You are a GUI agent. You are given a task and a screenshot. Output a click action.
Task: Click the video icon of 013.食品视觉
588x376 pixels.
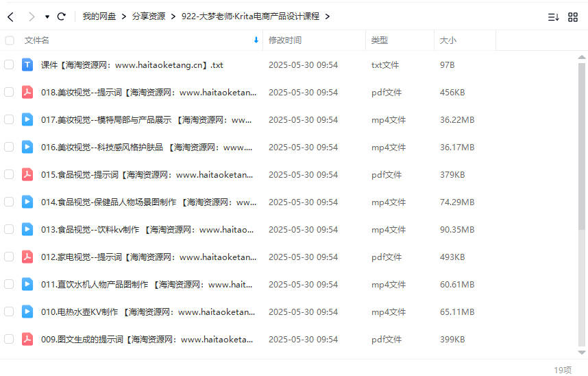pyautogui.click(x=27, y=229)
